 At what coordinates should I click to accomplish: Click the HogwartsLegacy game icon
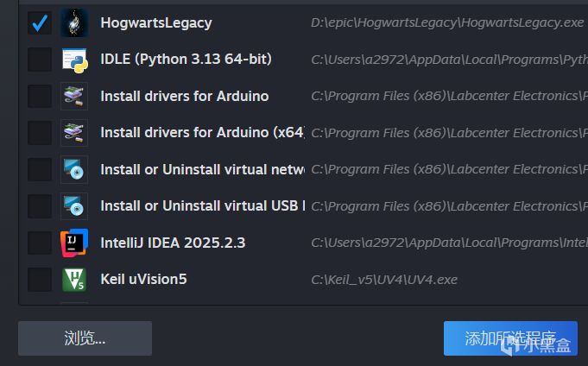[74, 22]
